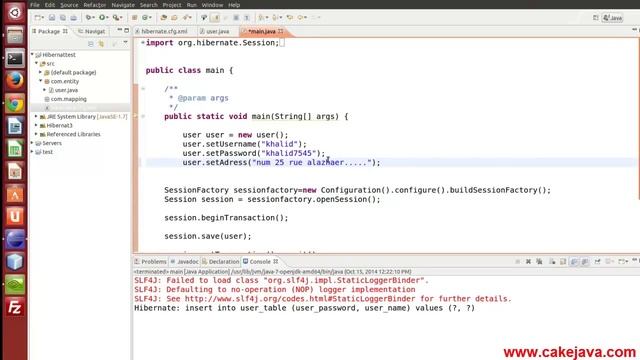
Task: Open Run icon dropdown arrow
Action: click(108, 18)
